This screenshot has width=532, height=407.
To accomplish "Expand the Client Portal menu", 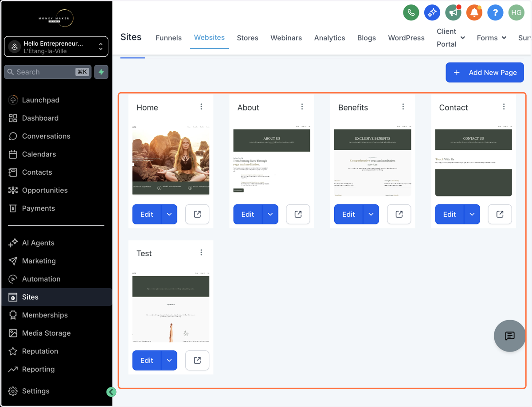I will [451, 38].
